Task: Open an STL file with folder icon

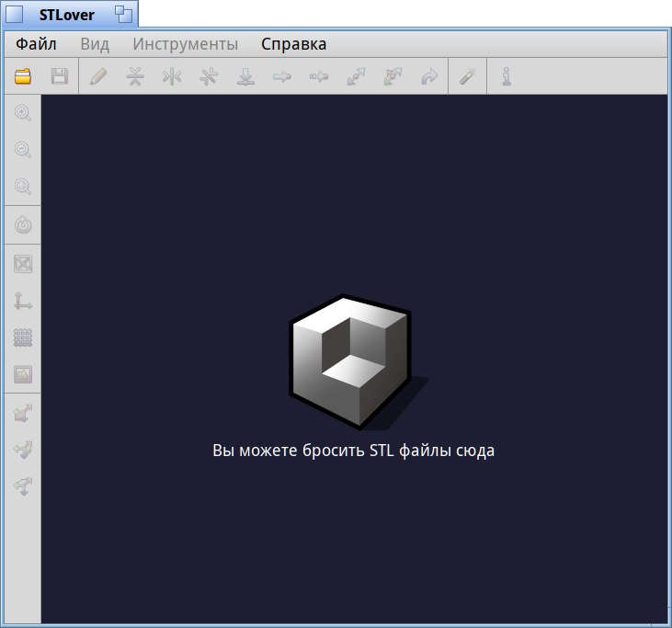Action: [x=23, y=76]
